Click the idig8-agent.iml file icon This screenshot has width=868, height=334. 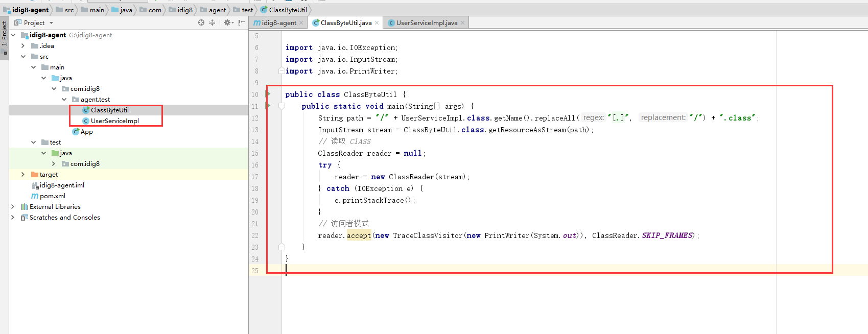tap(35, 185)
